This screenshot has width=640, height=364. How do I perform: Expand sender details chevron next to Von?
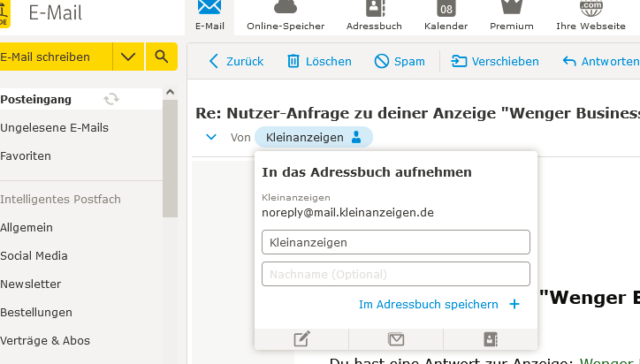click(211, 137)
